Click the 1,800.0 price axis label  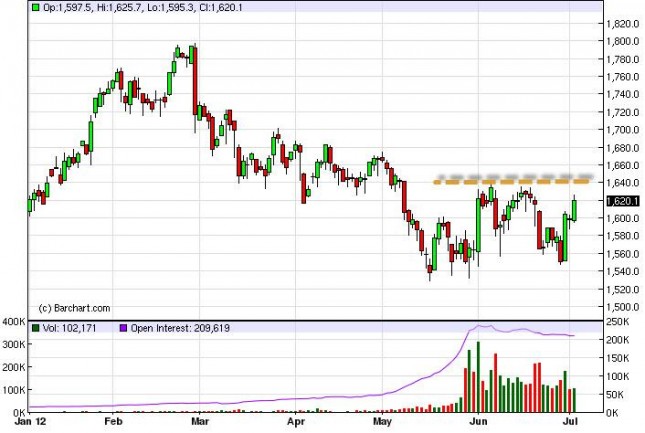coord(623,41)
